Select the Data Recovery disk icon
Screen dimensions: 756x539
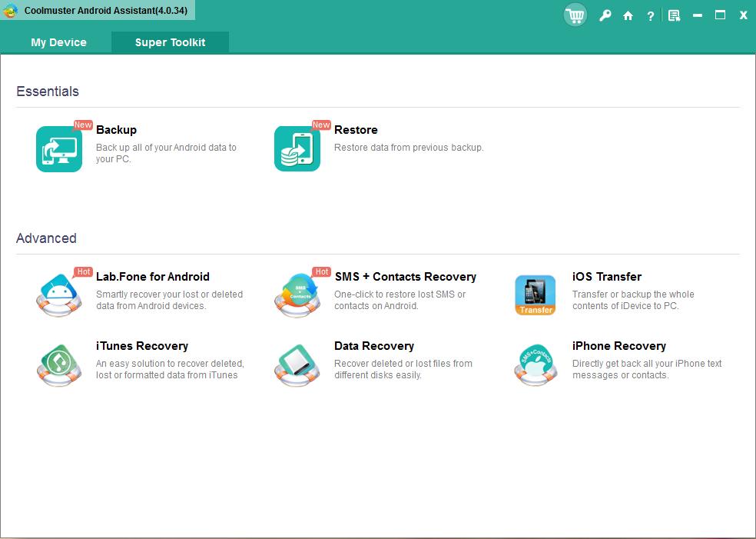[x=297, y=364]
